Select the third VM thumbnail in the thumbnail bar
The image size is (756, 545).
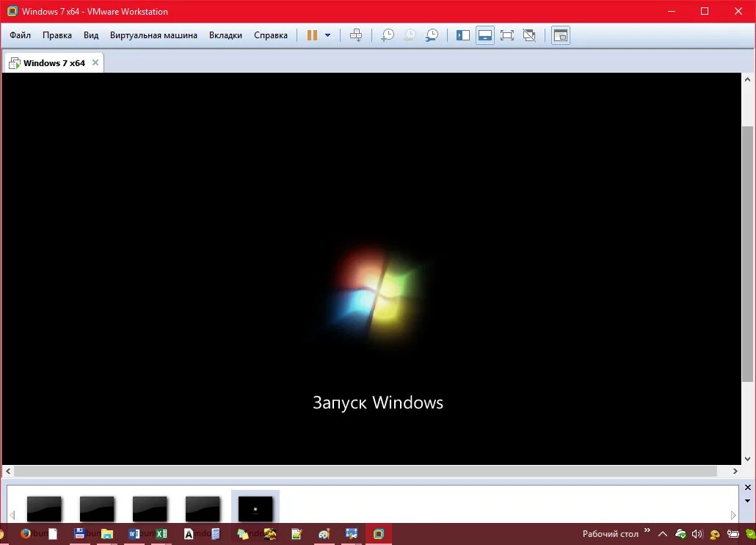click(150, 509)
